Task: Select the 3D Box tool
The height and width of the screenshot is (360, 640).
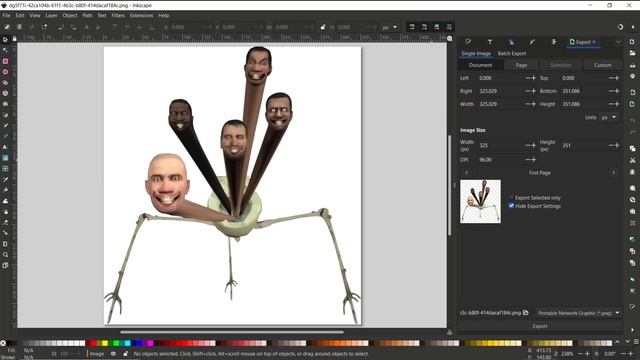Action: click(x=5, y=93)
